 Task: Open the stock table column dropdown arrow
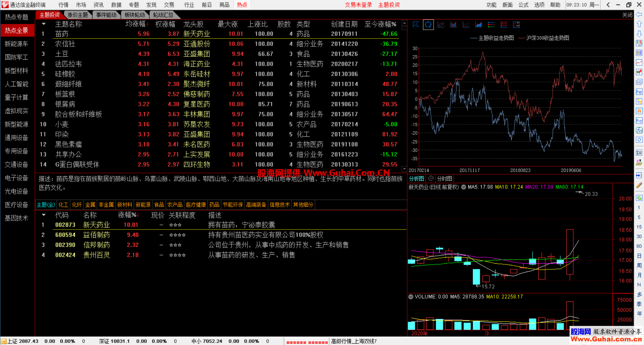click(x=44, y=215)
